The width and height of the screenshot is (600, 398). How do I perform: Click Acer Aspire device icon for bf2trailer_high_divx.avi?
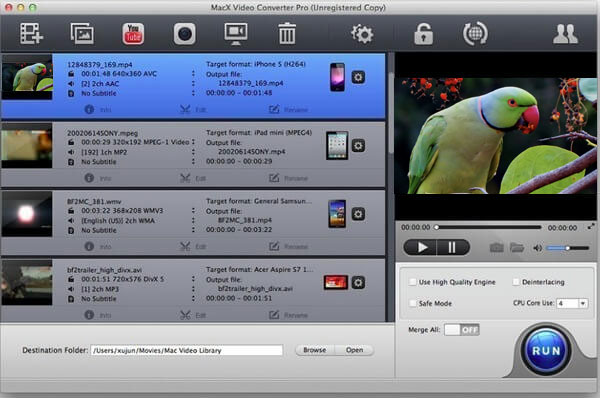336,282
